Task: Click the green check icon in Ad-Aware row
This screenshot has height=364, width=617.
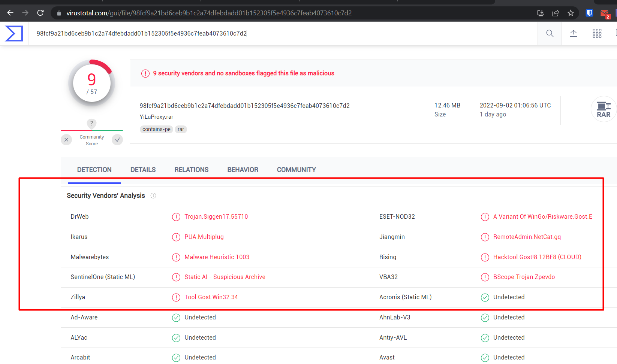Action: tap(176, 318)
